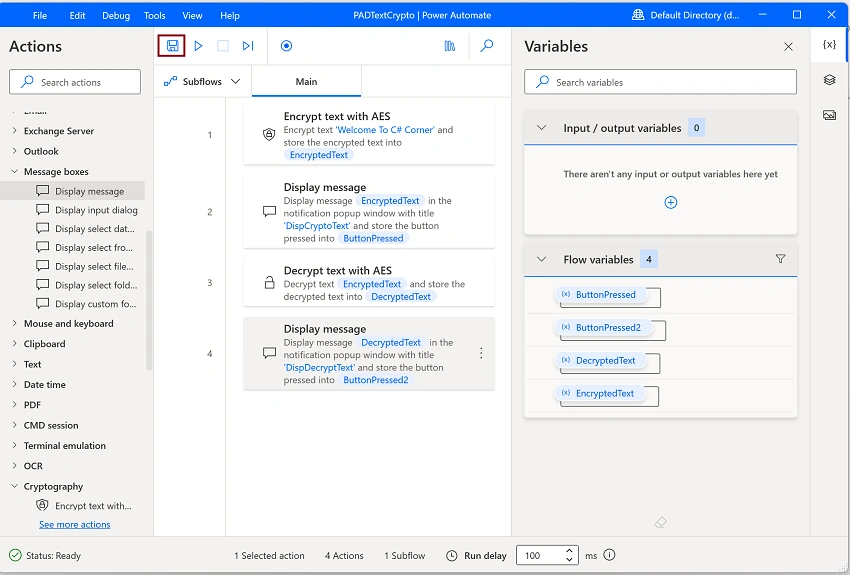Viewport: 850px width, 575px height.
Task: Run next action step icon
Action: pyautogui.click(x=248, y=46)
